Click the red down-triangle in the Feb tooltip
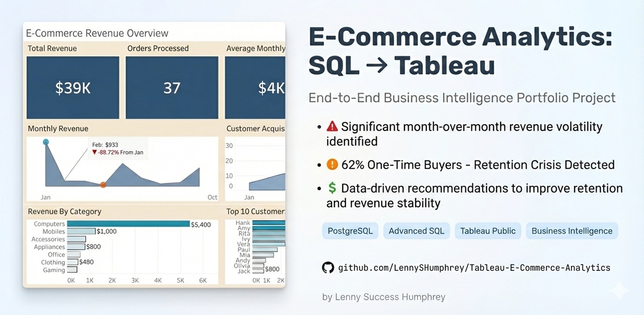The width and height of the screenshot is (644, 315). (95, 152)
